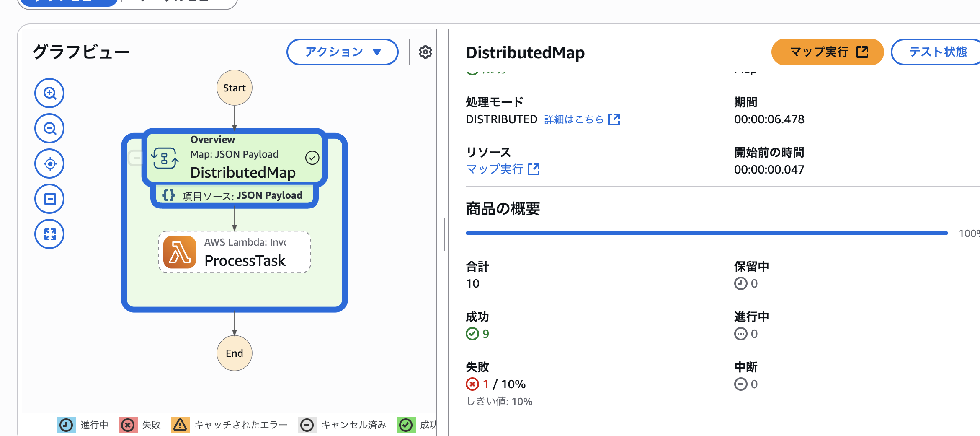
Task: Click the 合計 value 10
Action: coord(473,284)
